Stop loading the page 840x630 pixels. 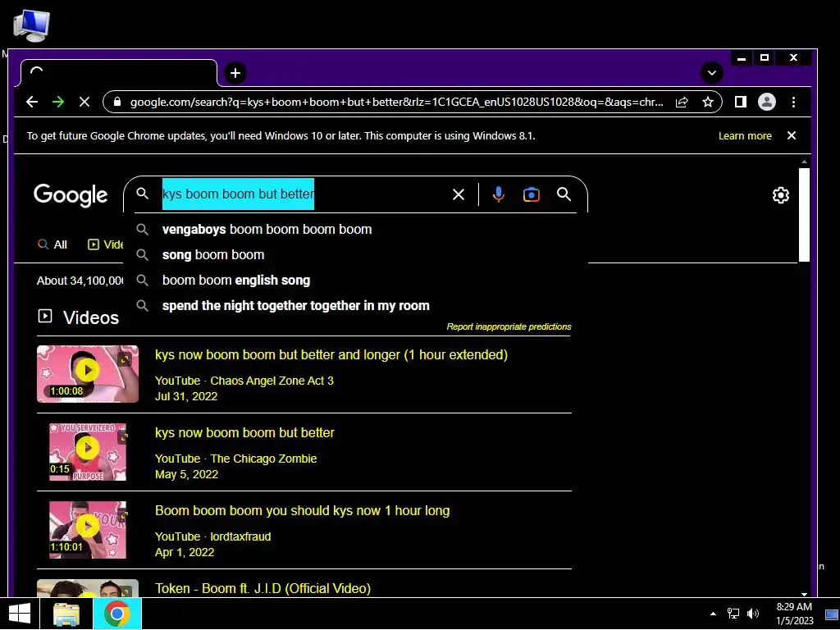tap(84, 102)
